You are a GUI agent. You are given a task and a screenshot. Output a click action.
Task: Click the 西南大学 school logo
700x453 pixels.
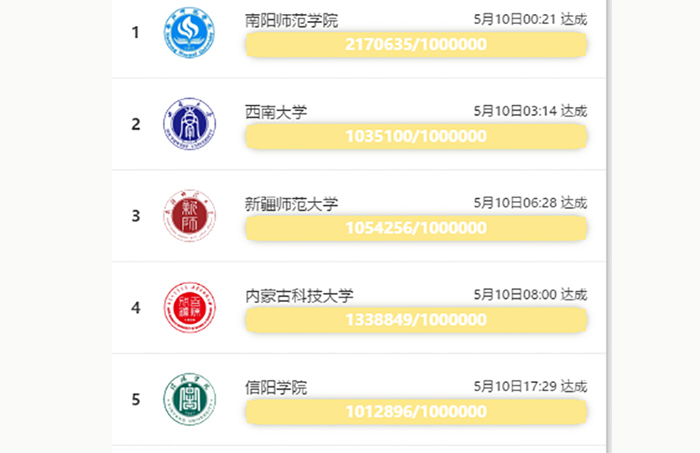[x=189, y=124]
